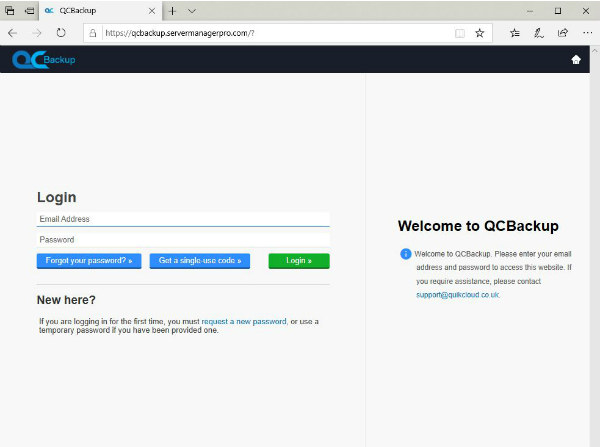Open browser settings ellipsis menu
Image resolution: width=600 pixels, height=447 pixels.
click(x=587, y=33)
